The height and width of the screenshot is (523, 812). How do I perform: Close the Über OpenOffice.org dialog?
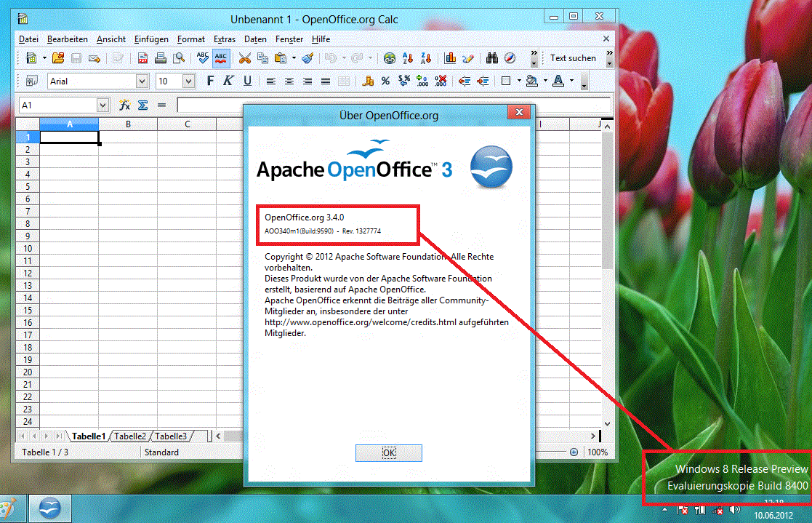(520, 112)
